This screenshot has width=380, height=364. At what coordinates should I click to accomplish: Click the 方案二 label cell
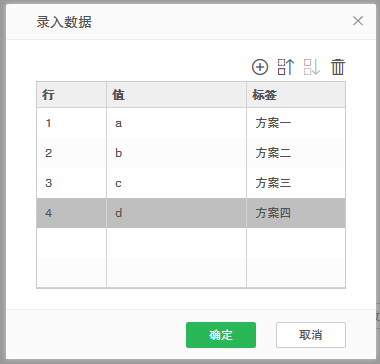296,153
